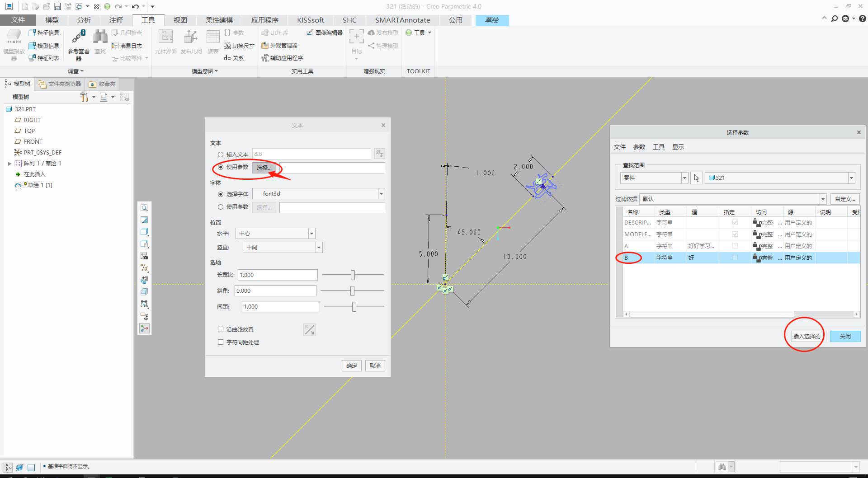Image resolution: width=868 pixels, height=478 pixels.
Task: Switch to 模型 ribbon tab
Action: click(x=52, y=20)
